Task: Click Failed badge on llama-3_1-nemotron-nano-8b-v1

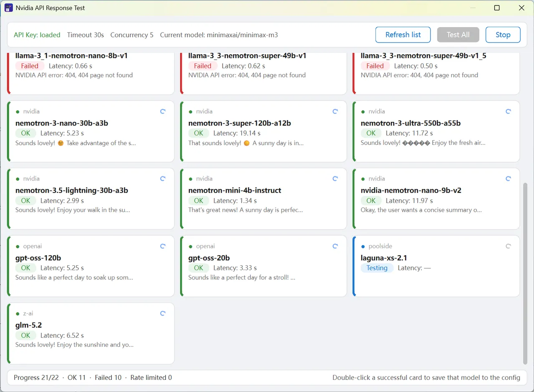Action: coord(30,66)
